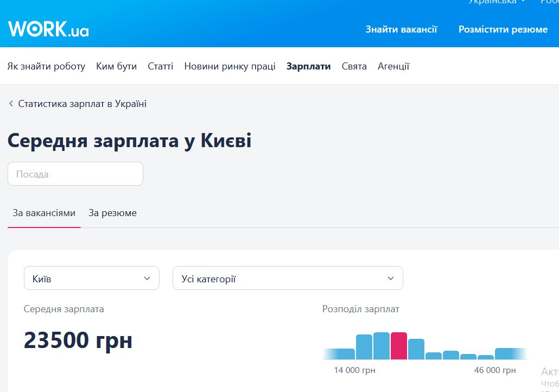This screenshot has height=392, width=559.
Task: Click the 14 000 грн axis label
Action: click(x=355, y=370)
